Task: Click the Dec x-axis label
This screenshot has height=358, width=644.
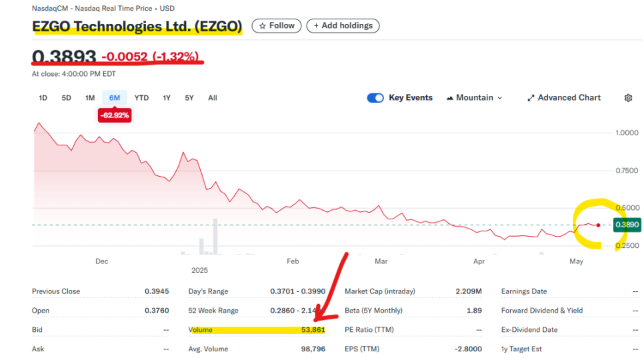Action: [x=102, y=261]
